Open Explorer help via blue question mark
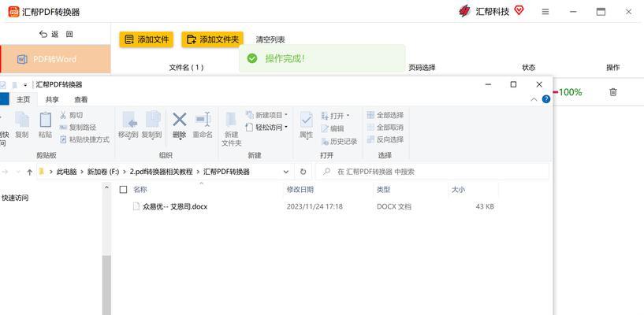 pos(545,99)
